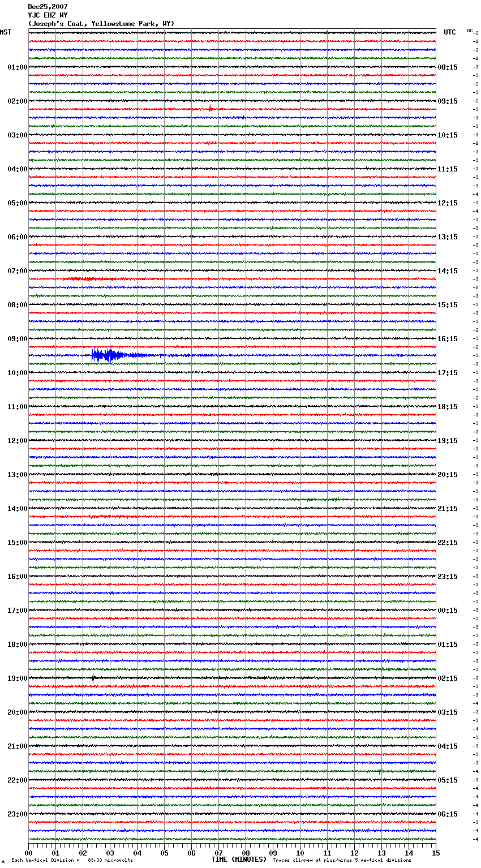Screen dimensions: 481x868
Task: Click the 83.33 microvolts vertical division note
Action: (x=72, y=860)
